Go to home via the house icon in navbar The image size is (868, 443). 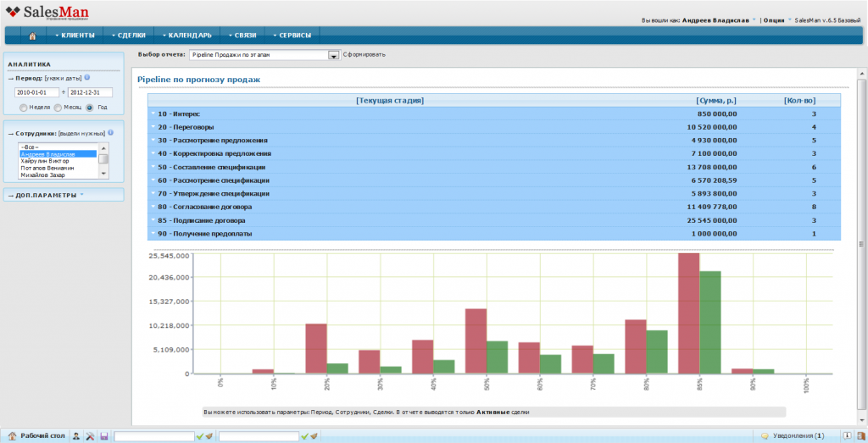(32, 36)
